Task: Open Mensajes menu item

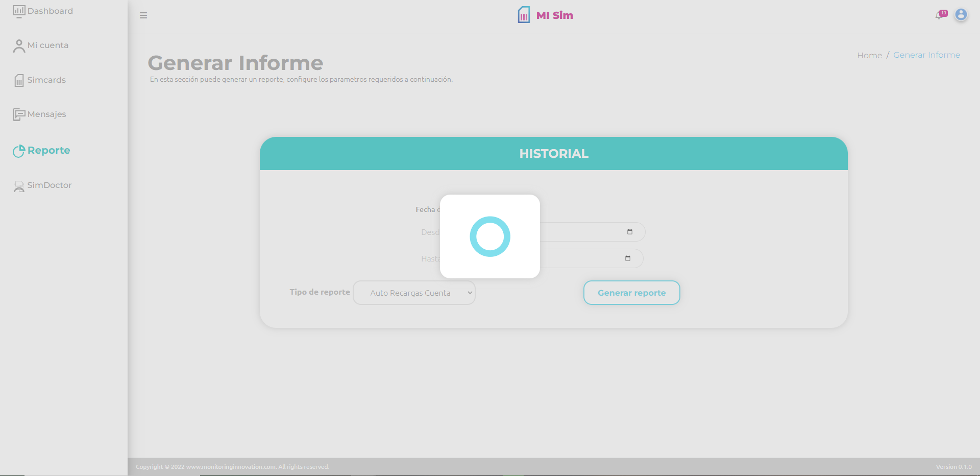Action: (x=47, y=114)
